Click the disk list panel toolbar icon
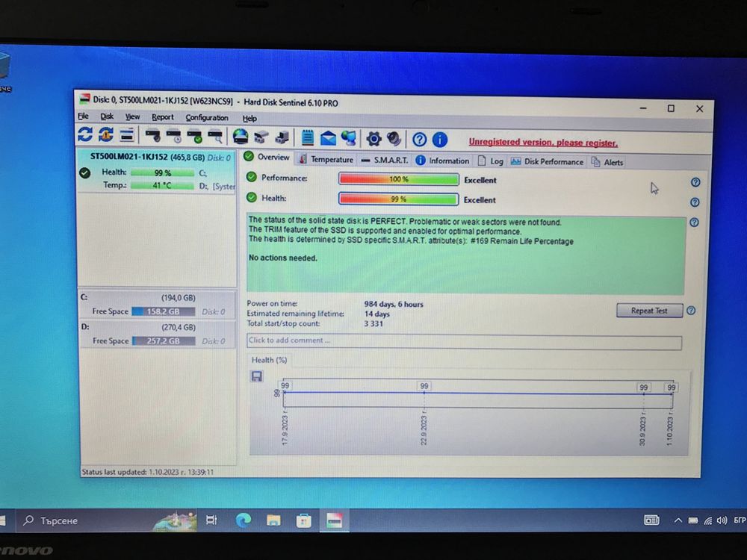Image resolution: width=747 pixels, height=560 pixels. click(127, 135)
